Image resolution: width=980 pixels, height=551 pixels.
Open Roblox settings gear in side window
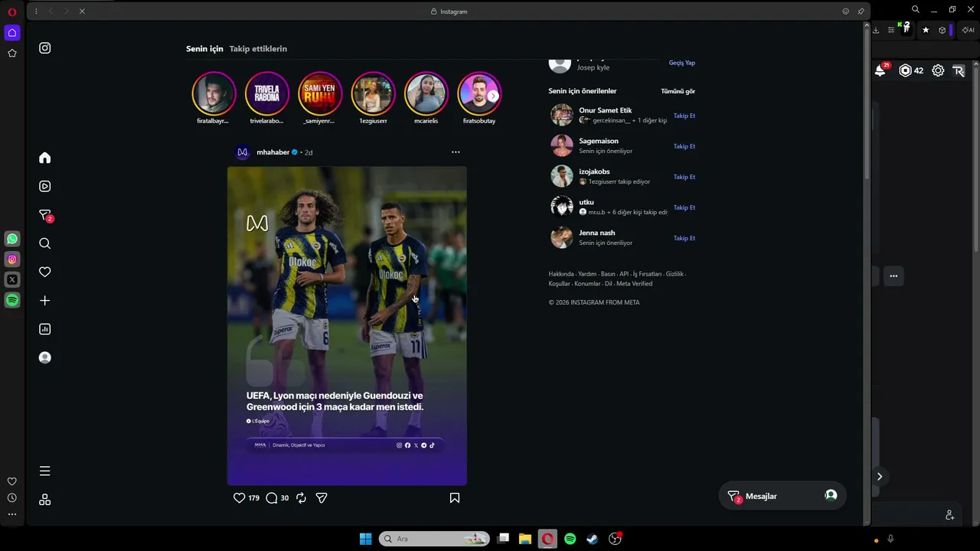click(938, 70)
